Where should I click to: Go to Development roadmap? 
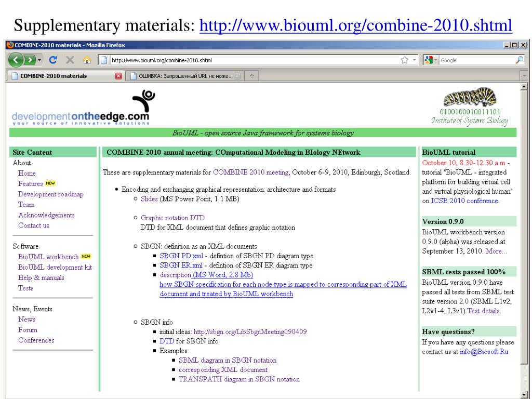[x=51, y=194]
